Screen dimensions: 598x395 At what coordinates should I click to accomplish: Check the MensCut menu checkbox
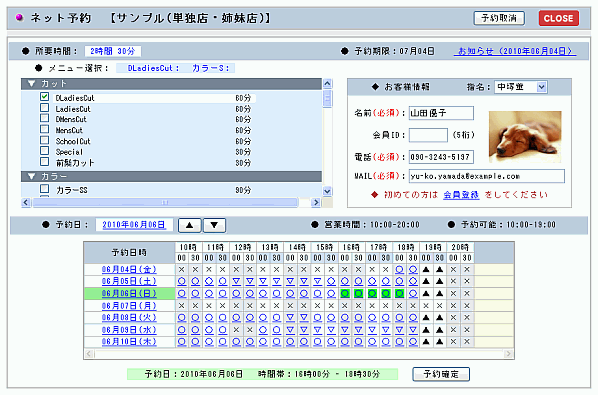[45, 129]
